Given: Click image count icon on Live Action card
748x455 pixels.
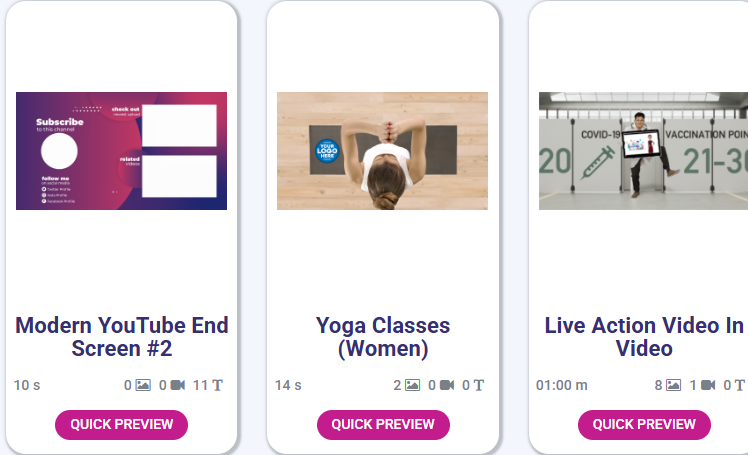Looking at the screenshot, I should point(674,385).
